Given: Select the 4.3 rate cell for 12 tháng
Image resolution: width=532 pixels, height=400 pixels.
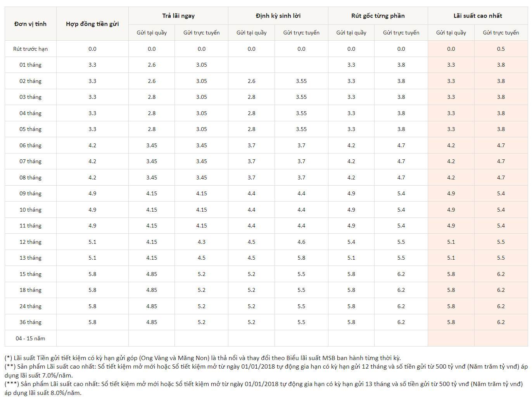Looking at the screenshot, I should 201,242.
